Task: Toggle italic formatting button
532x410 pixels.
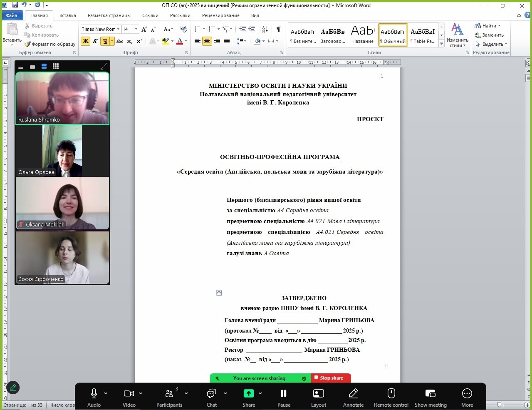Action: pos(95,41)
